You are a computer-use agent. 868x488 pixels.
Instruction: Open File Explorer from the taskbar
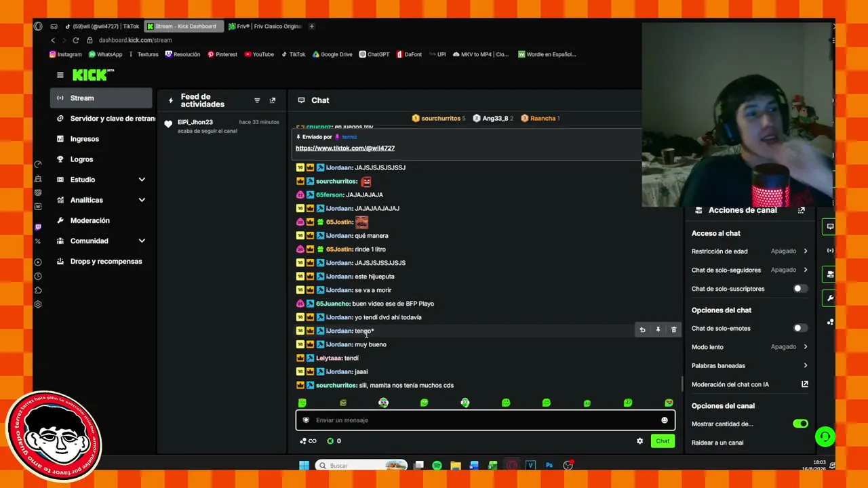[456, 466]
